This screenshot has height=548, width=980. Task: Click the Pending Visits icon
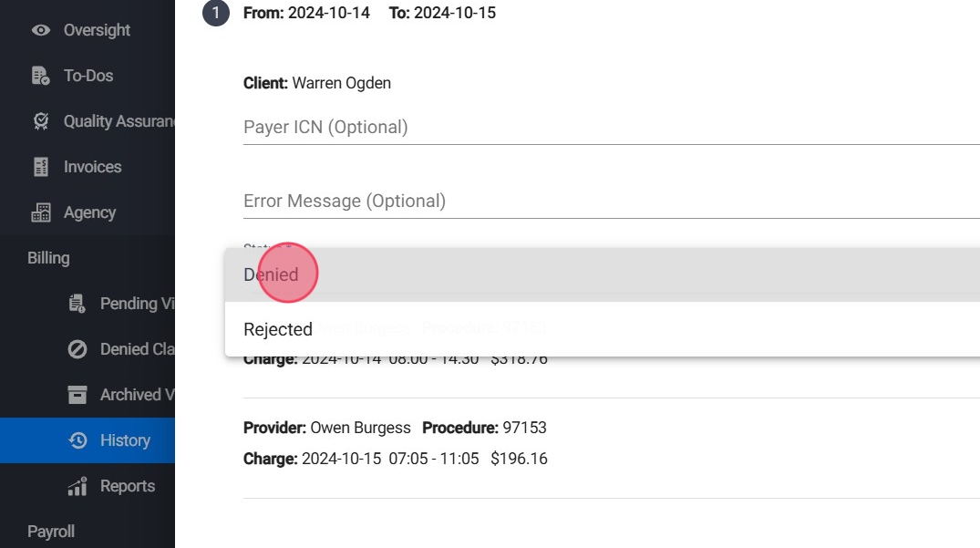[x=77, y=304]
